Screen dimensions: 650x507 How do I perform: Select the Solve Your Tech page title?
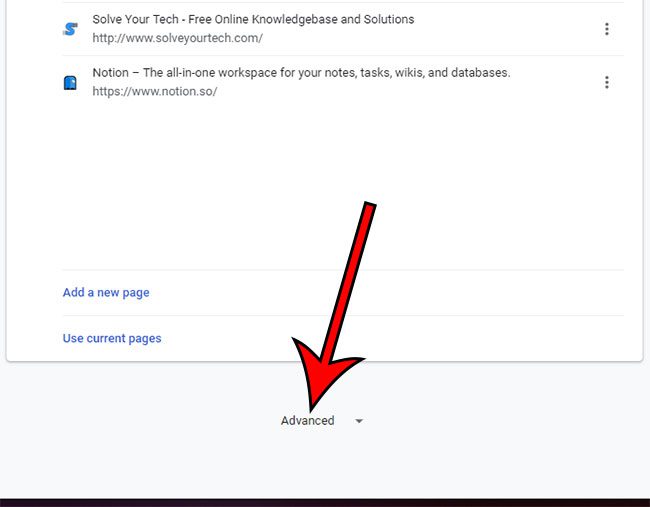(x=253, y=19)
